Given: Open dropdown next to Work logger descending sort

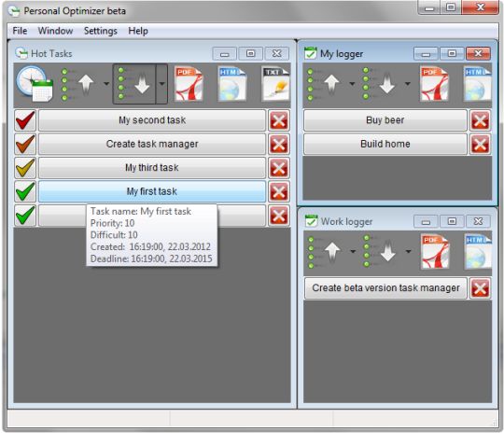Looking at the screenshot, I should (408, 252).
